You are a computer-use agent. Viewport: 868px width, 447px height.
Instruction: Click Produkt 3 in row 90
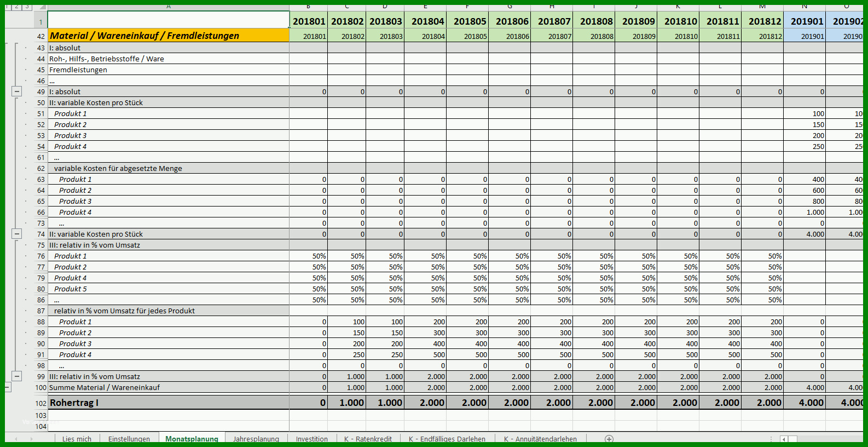coord(169,343)
